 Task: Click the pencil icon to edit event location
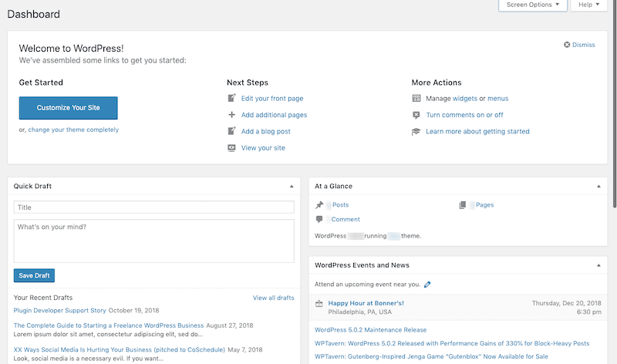click(x=427, y=285)
